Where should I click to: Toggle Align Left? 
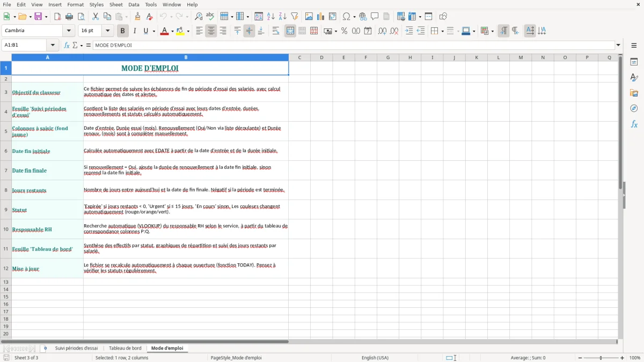pyautogui.click(x=199, y=31)
